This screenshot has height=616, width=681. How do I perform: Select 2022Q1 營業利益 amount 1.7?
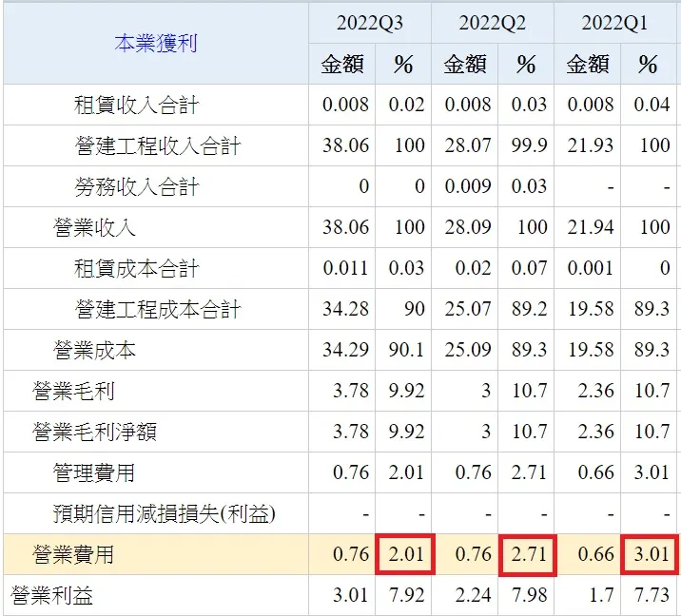pyautogui.click(x=601, y=595)
